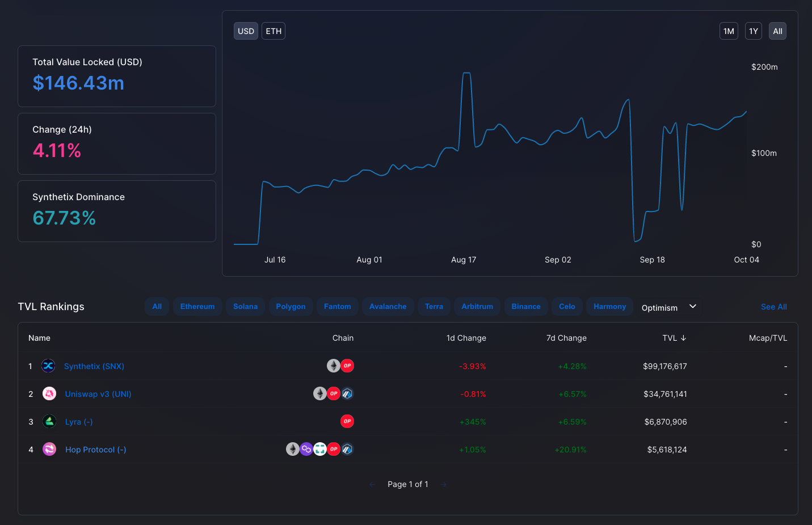
Task: Click the Uniswap v3 TVL value $34,761,141
Action: click(665, 394)
